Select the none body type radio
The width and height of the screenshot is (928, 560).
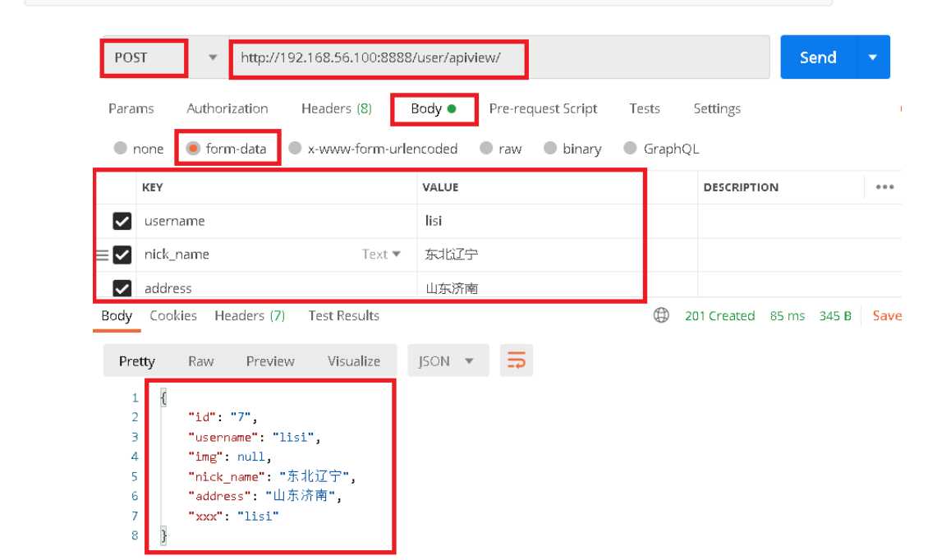(120, 148)
